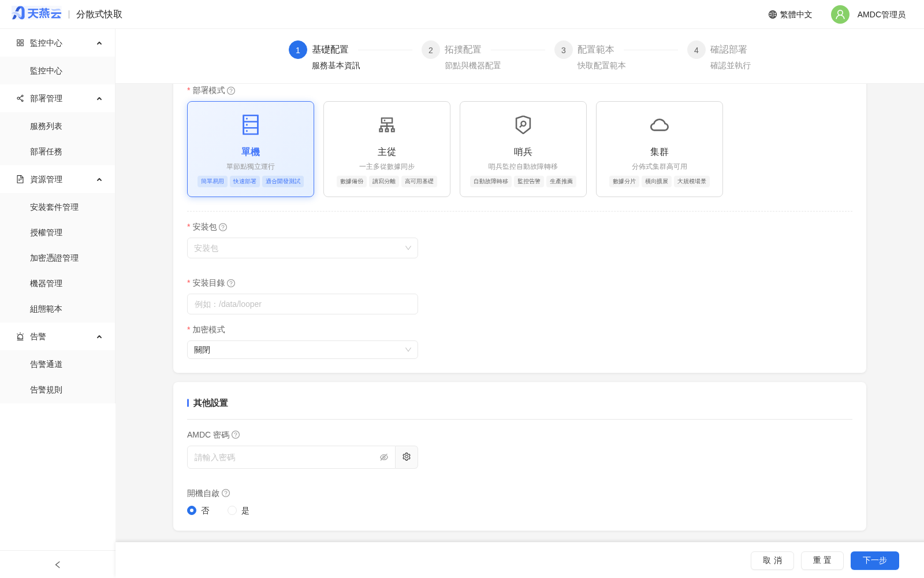Collapse the 監控中心 menu group

tap(58, 43)
